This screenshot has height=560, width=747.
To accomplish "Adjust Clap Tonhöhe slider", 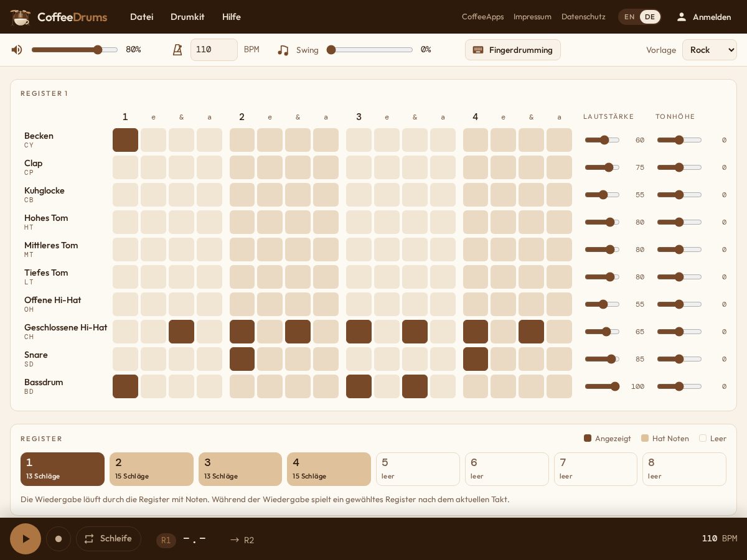I will (x=679, y=167).
